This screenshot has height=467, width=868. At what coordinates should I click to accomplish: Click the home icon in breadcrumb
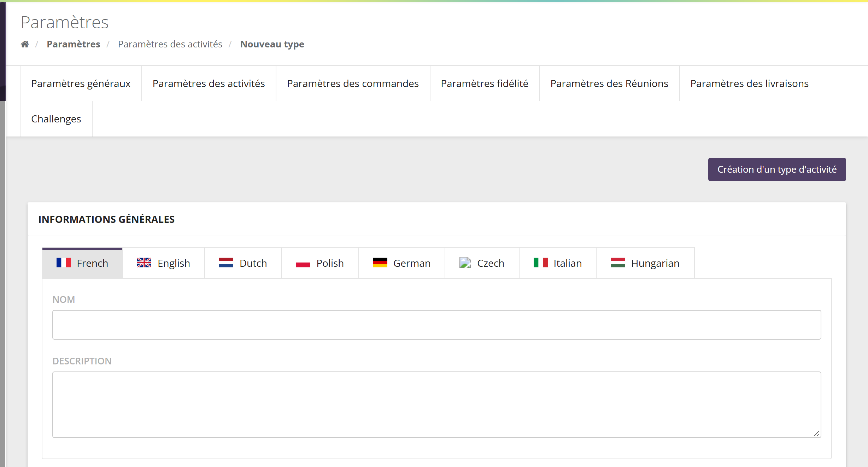(x=25, y=44)
